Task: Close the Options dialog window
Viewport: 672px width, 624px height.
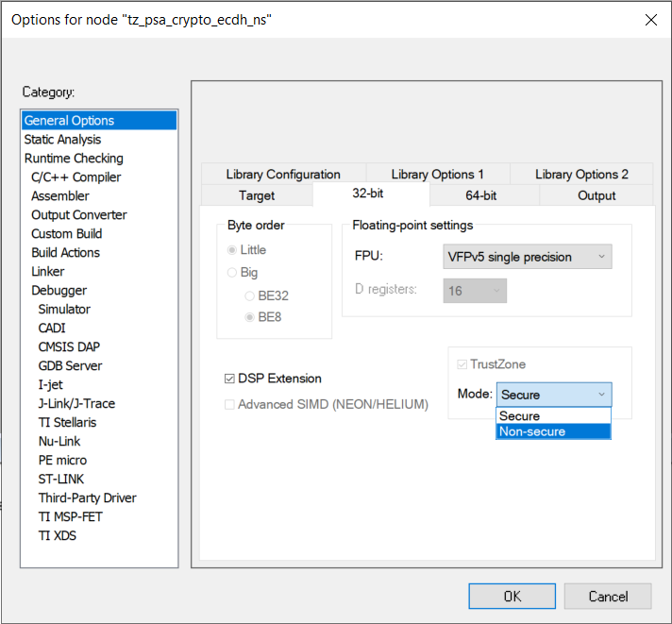Action: click(x=650, y=20)
